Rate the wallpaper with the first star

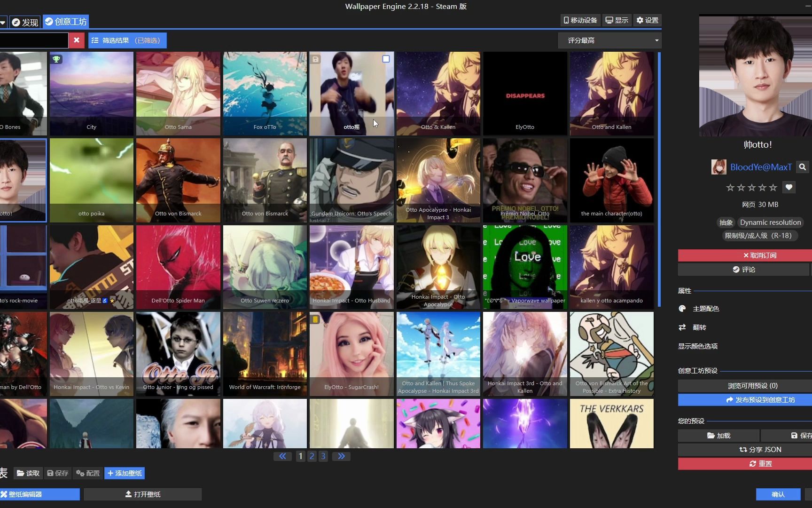tap(730, 188)
